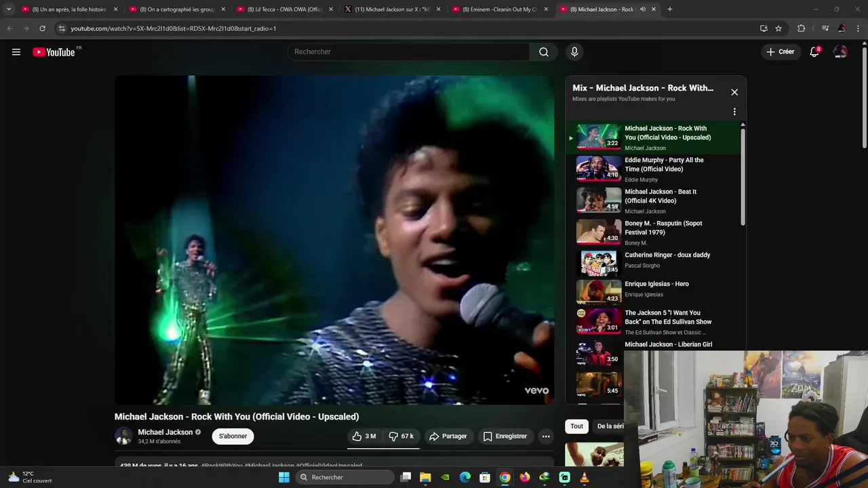The height and width of the screenshot is (488, 868).
Task: Go to the YouTube home logo
Action: (x=54, y=52)
